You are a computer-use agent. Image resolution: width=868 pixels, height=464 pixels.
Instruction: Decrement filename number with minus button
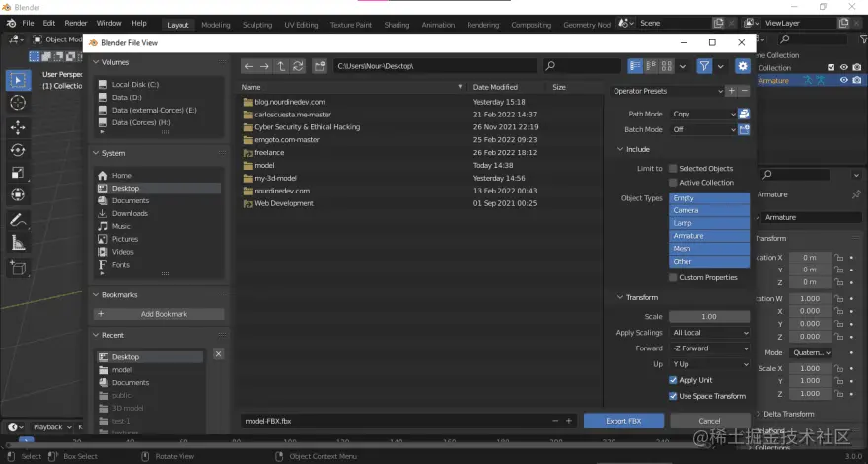click(x=555, y=421)
